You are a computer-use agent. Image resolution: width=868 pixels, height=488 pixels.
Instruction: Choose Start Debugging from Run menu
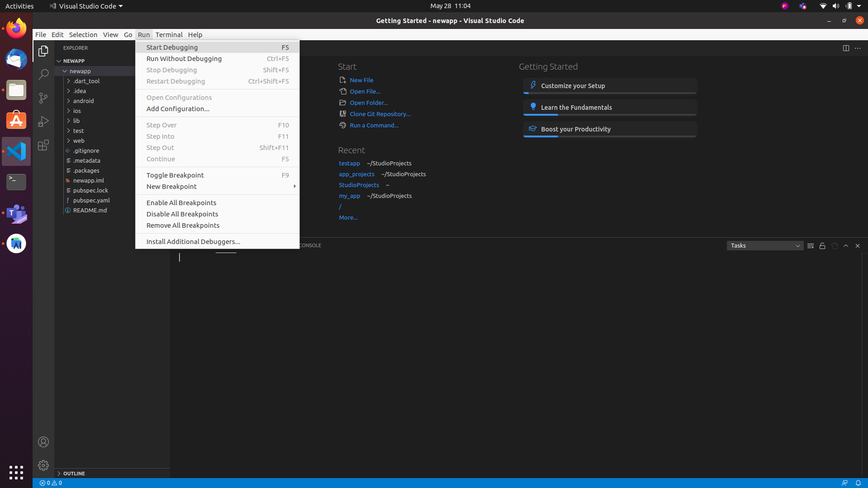pyautogui.click(x=172, y=47)
